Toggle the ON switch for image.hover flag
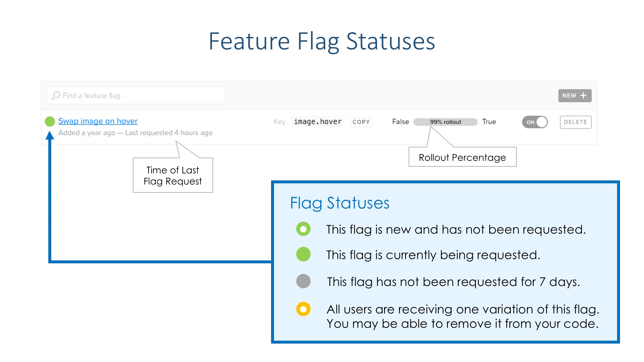 click(x=535, y=122)
